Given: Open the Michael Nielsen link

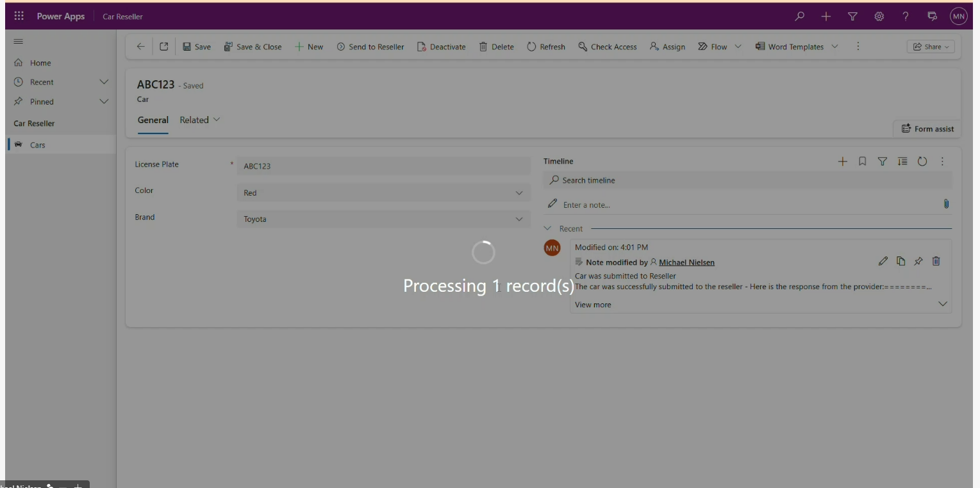Looking at the screenshot, I should pos(686,262).
